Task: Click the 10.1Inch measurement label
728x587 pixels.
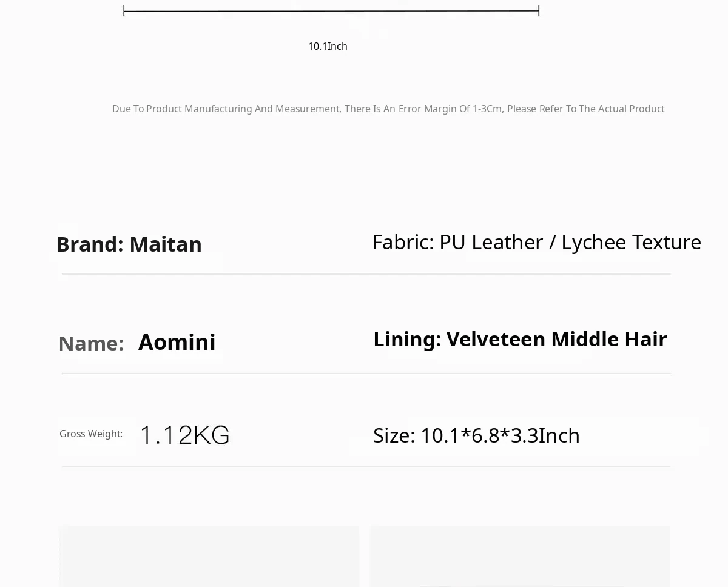Action: click(328, 47)
